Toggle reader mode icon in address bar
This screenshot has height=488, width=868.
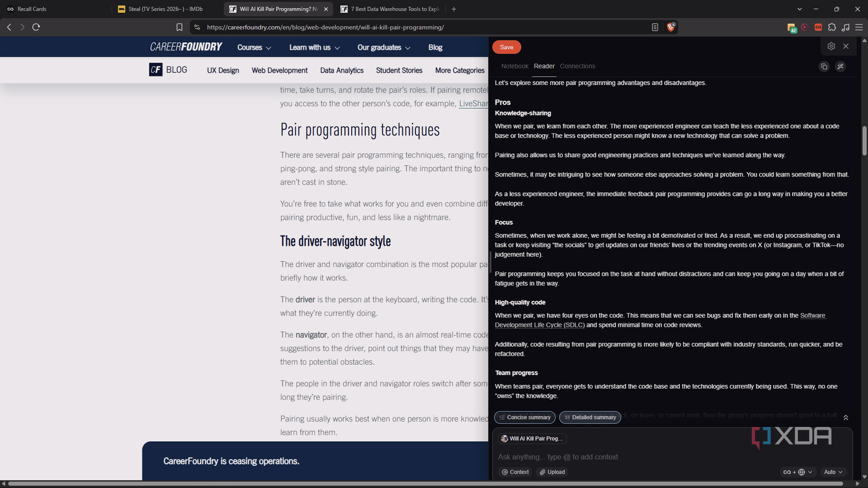tap(654, 27)
